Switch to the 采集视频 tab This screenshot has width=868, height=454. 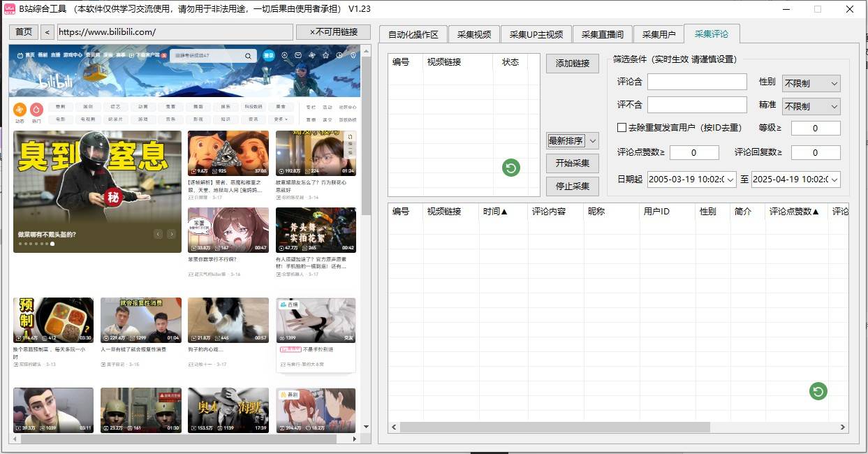coord(474,34)
